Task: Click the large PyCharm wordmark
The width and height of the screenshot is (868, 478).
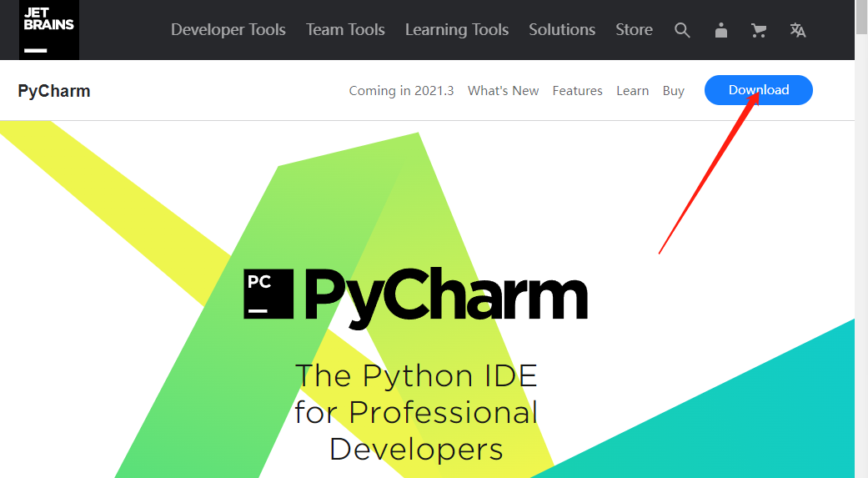Action: (446, 298)
